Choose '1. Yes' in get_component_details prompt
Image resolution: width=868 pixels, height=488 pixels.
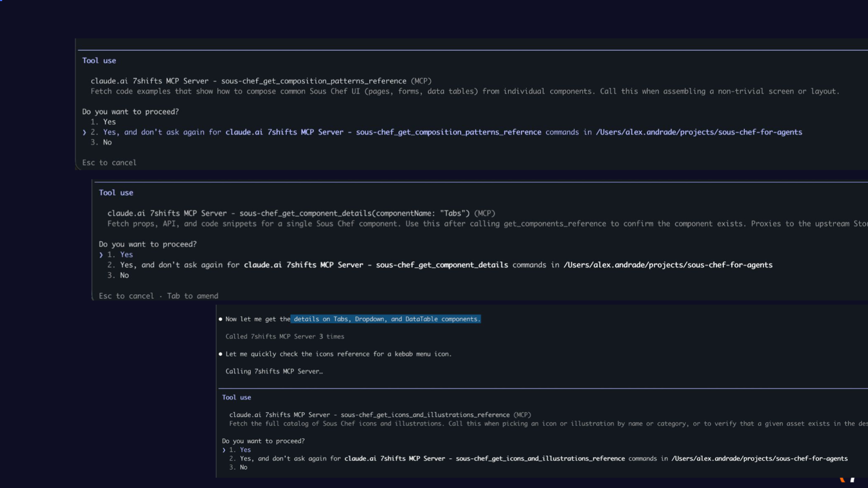tap(120, 255)
